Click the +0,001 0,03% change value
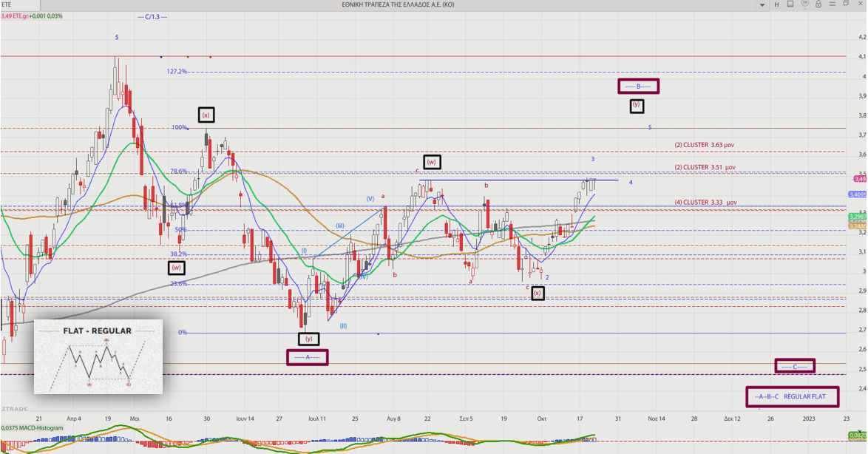Screen dimensions: 868x454 tap(47, 16)
